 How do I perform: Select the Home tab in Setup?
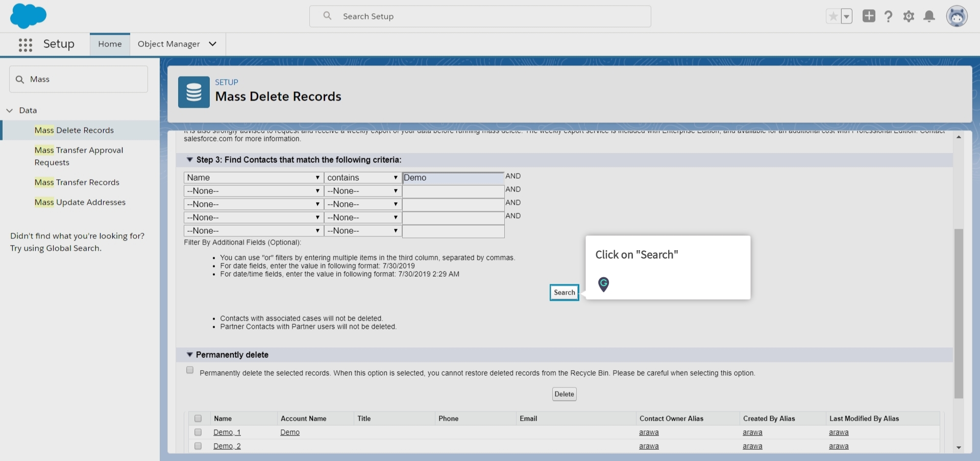click(109, 44)
